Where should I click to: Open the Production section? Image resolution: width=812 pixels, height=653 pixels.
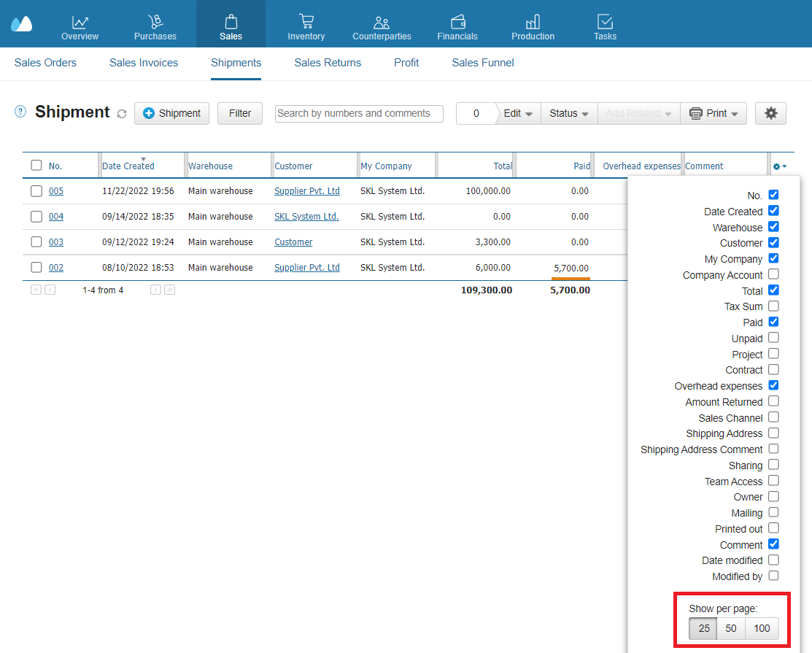pyautogui.click(x=533, y=28)
